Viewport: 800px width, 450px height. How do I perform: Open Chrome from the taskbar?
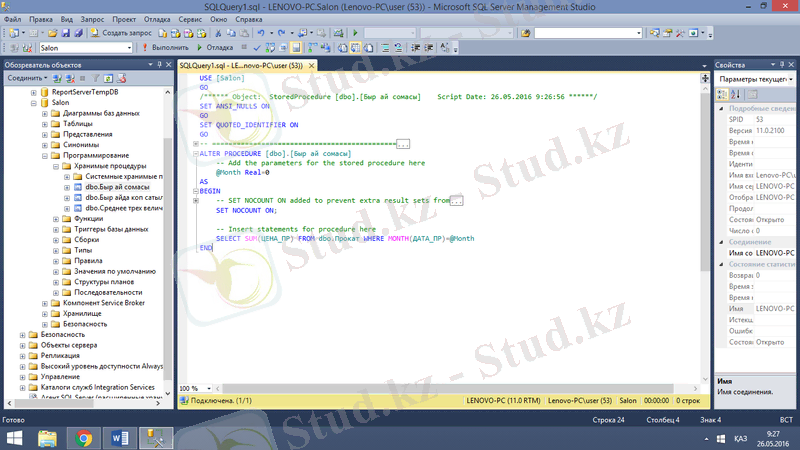83,438
